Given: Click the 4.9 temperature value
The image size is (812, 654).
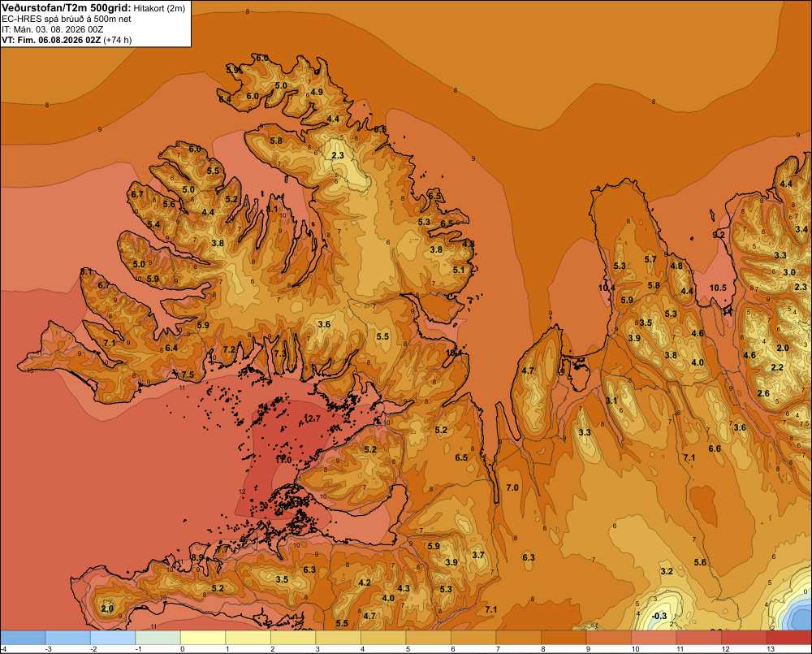Looking at the screenshot, I should tap(317, 92).
